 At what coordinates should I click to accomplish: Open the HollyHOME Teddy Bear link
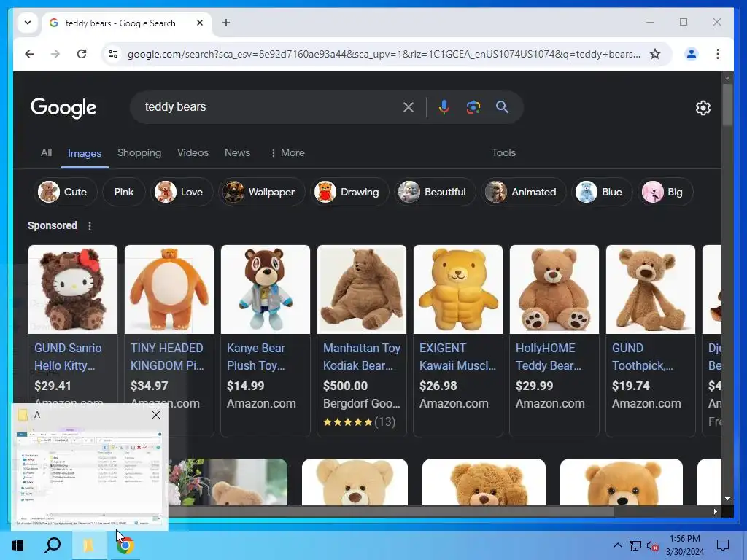tap(549, 357)
